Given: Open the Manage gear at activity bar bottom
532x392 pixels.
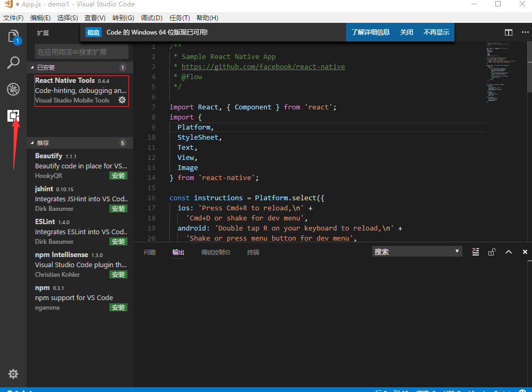Looking at the screenshot, I should 13,373.
